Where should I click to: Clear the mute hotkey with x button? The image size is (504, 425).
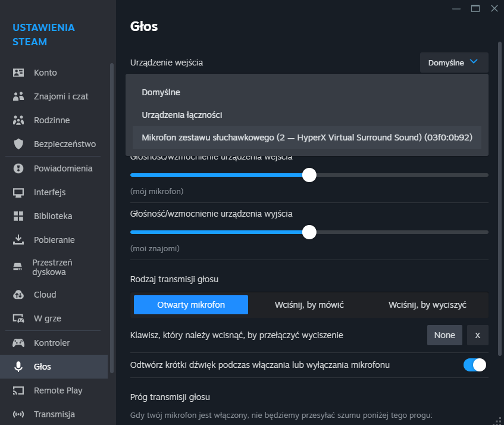click(478, 335)
